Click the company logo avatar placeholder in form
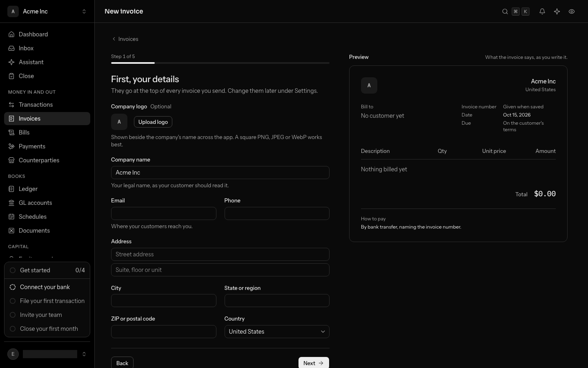The height and width of the screenshot is (368, 588). pyautogui.click(x=119, y=122)
